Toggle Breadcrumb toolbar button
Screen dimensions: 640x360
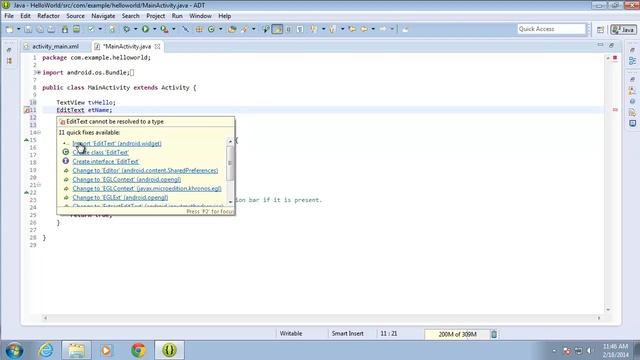(x=266, y=29)
